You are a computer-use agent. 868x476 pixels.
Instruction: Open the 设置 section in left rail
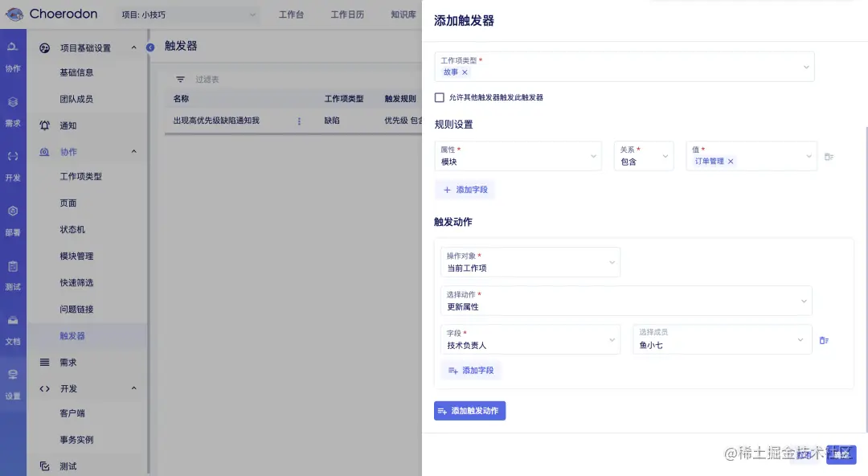13,384
